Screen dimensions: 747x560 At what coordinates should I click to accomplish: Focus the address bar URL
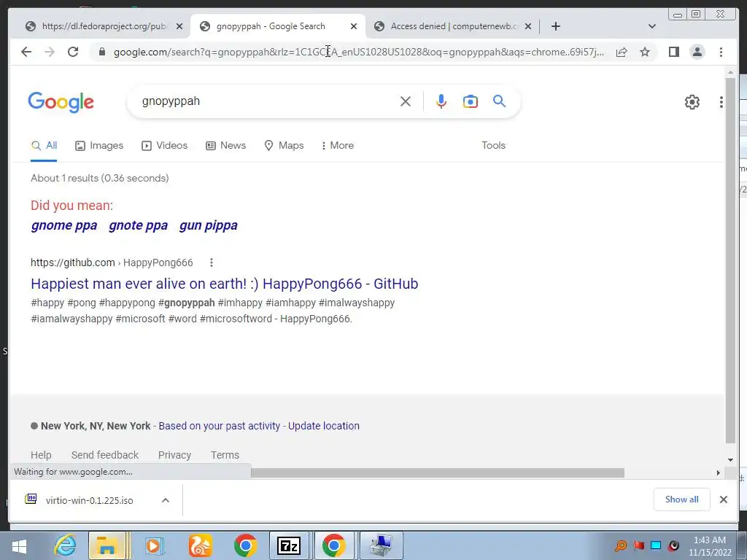358,52
